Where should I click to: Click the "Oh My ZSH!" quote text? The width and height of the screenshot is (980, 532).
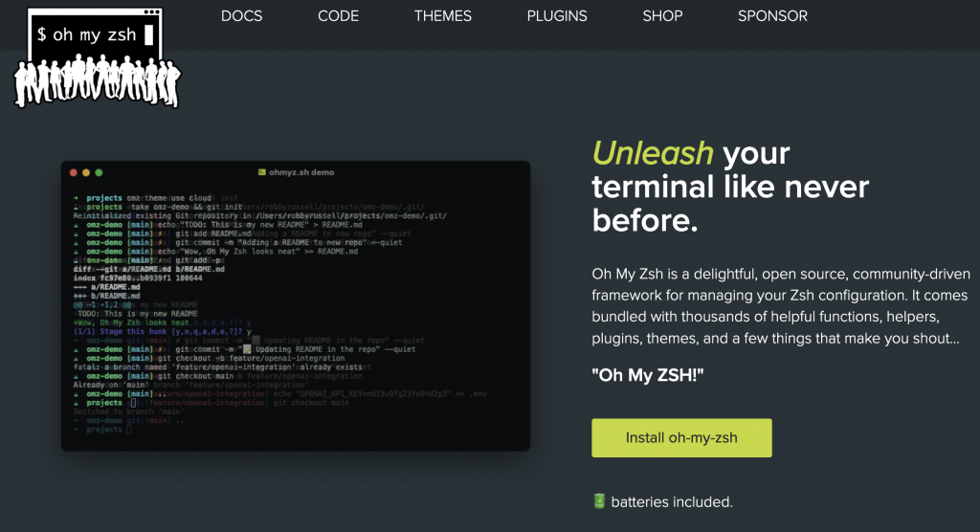648,375
